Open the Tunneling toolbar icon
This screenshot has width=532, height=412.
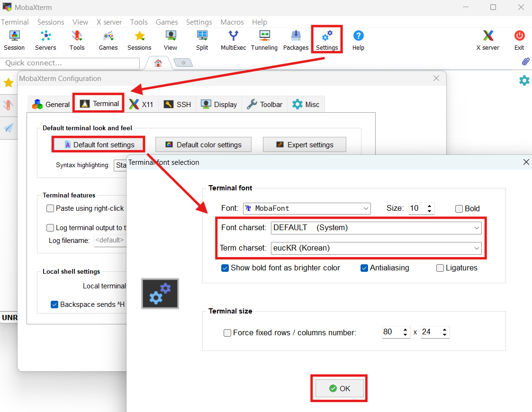tap(264, 40)
